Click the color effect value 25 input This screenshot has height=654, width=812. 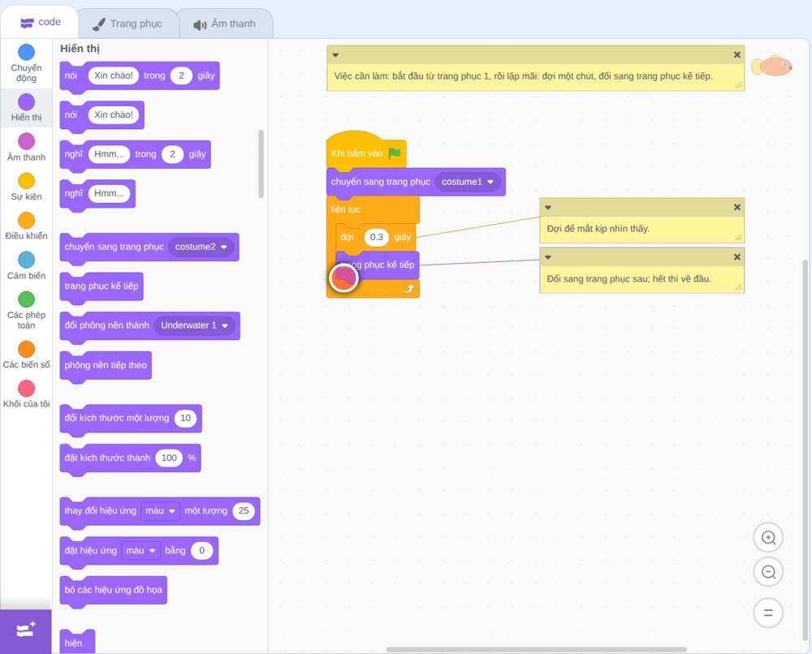point(244,510)
